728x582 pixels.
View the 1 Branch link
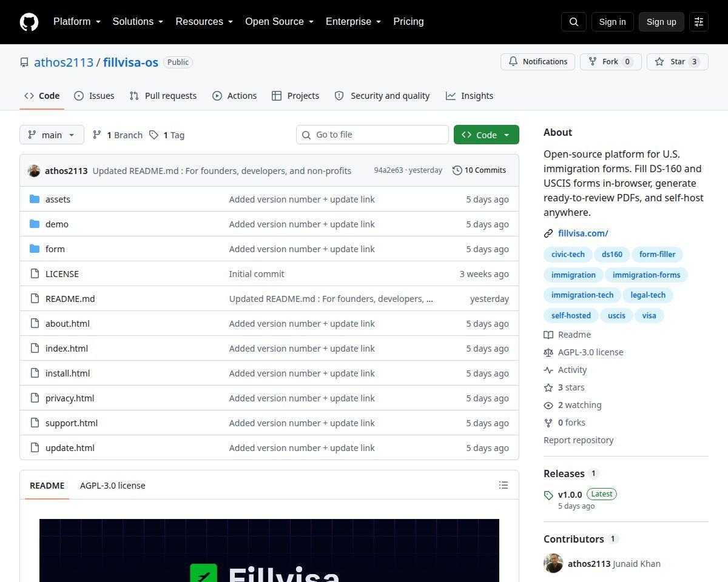(x=118, y=135)
